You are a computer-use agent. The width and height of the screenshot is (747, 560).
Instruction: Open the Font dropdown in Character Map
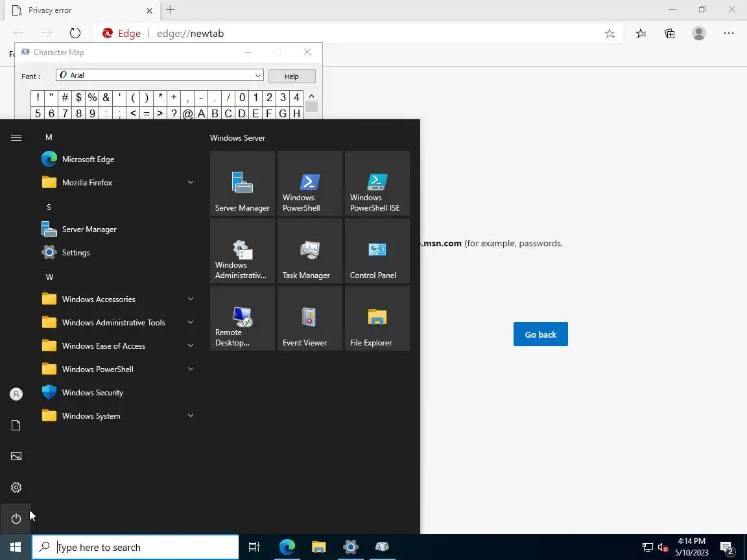click(160, 75)
